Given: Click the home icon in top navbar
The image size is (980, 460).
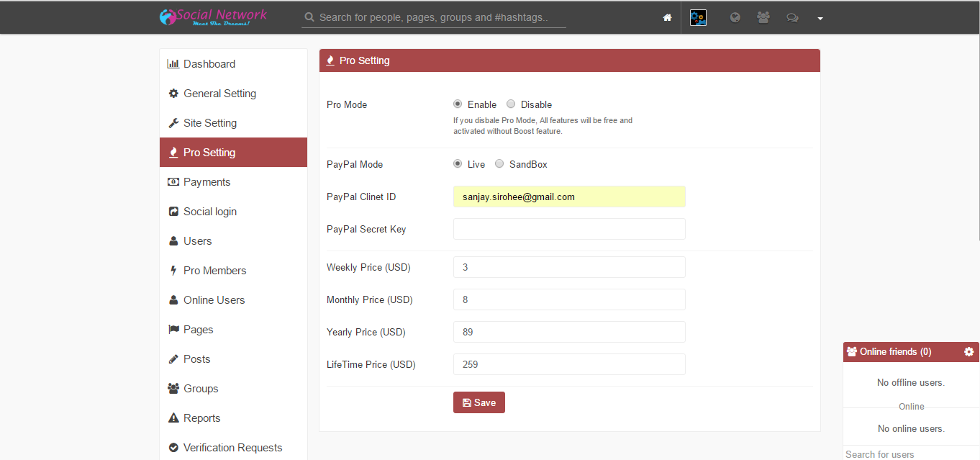Looking at the screenshot, I should [x=667, y=18].
